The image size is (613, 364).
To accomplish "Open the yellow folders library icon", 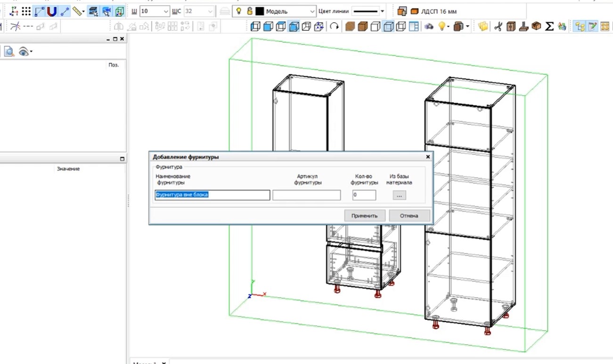I will pyautogui.click(x=483, y=27).
